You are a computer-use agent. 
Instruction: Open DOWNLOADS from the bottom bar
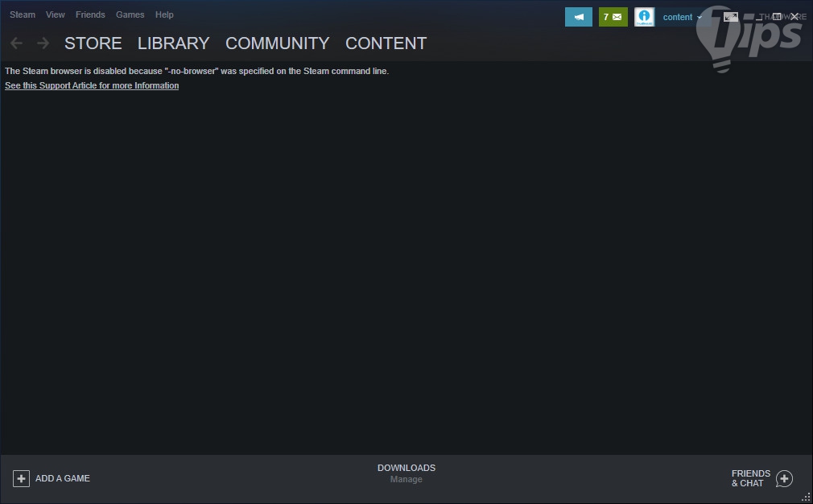406,468
